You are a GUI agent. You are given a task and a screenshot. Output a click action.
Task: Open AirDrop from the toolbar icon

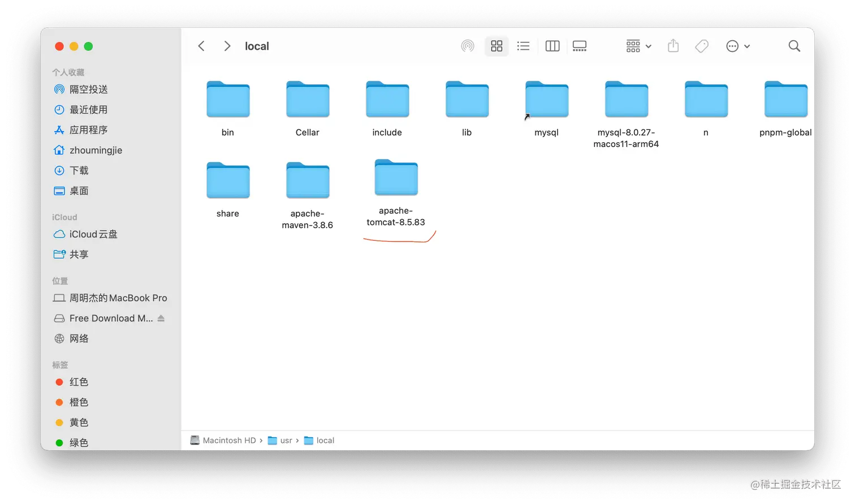pos(468,46)
